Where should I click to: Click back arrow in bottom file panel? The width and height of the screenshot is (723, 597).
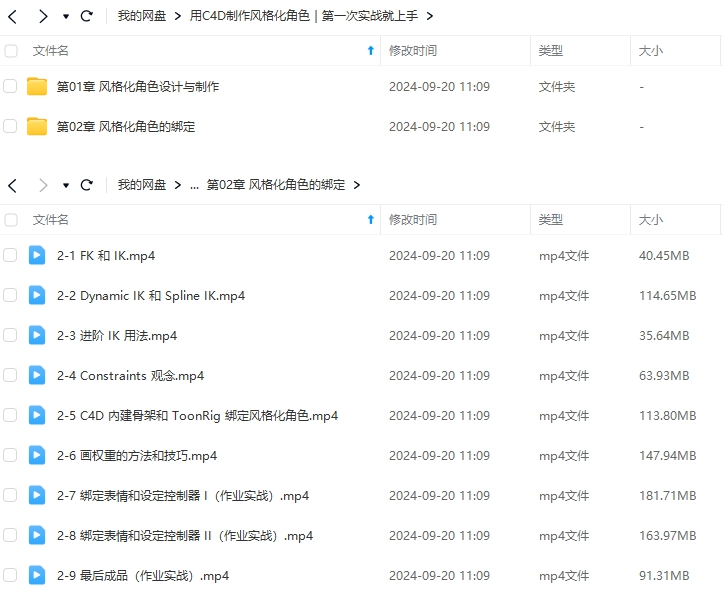[12, 186]
